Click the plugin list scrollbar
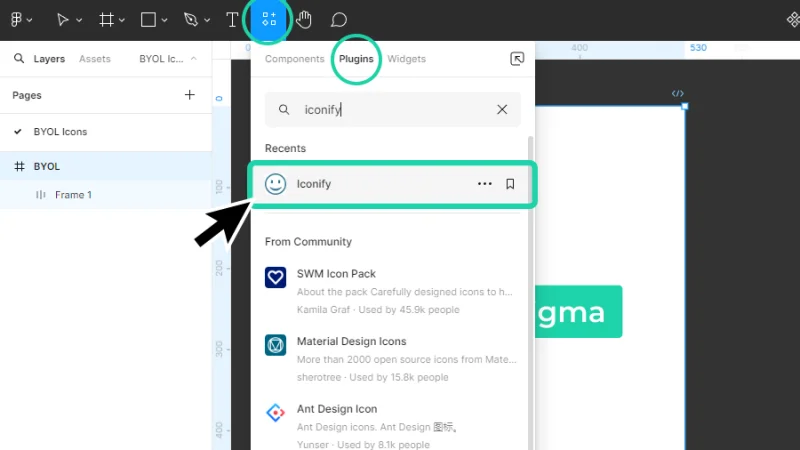 coord(531,291)
